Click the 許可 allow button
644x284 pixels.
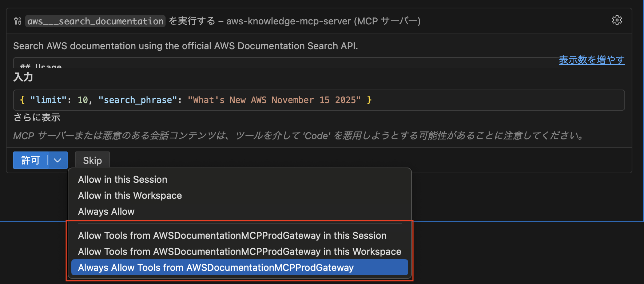point(31,160)
